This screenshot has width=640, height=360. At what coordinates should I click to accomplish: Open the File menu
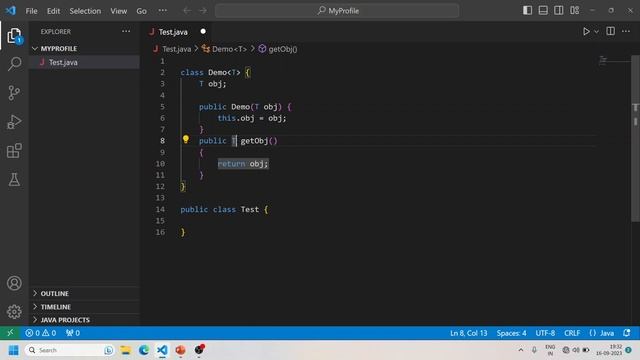[x=31, y=11]
